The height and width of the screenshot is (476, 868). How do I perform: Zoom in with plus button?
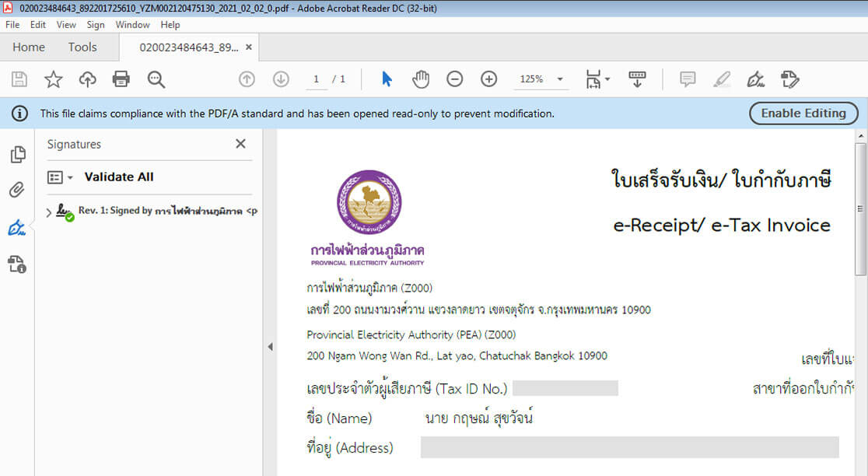pyautogui.click(x=488, y=79)
